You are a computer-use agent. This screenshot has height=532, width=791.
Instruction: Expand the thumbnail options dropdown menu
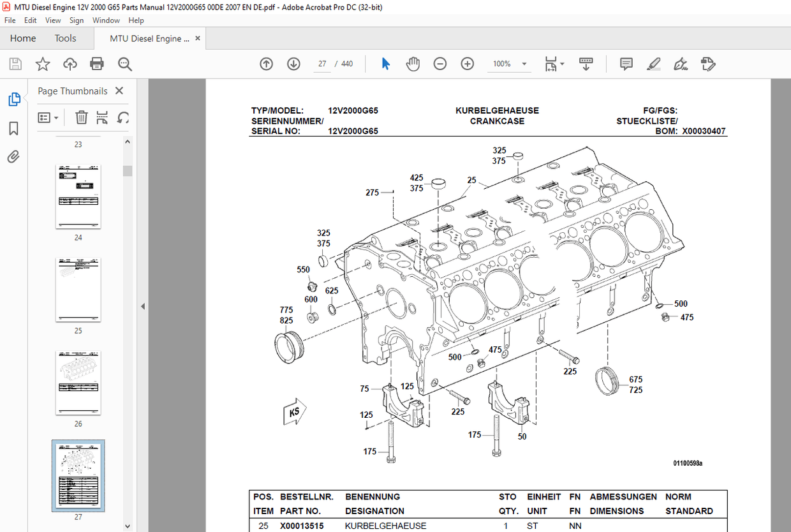(x=48, y=117)
